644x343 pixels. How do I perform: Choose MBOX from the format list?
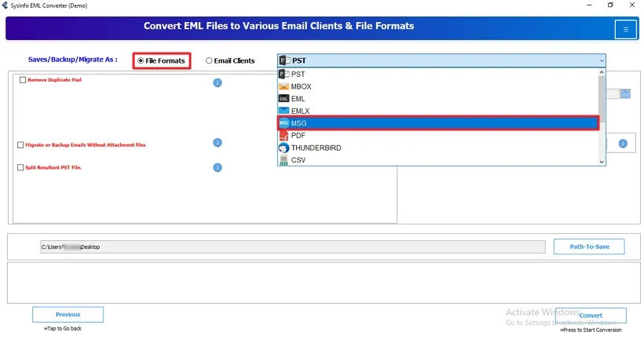tap(437, 86)
